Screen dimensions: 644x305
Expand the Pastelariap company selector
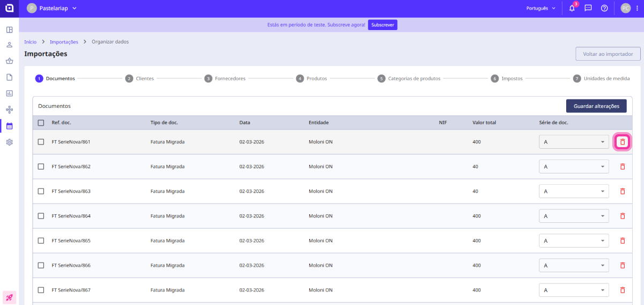[52, 9]
